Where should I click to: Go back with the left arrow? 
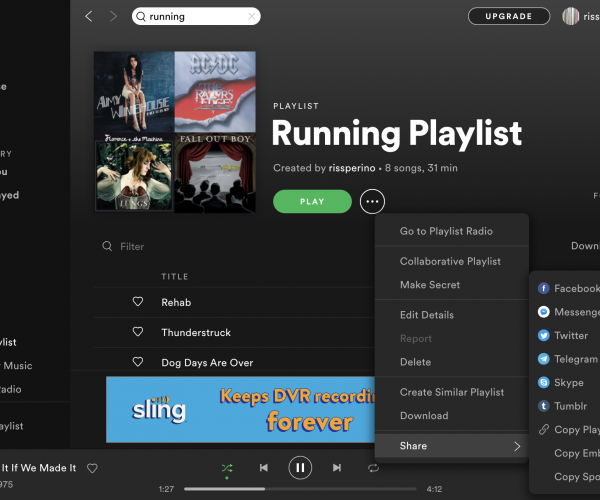(x=89, y=16)
